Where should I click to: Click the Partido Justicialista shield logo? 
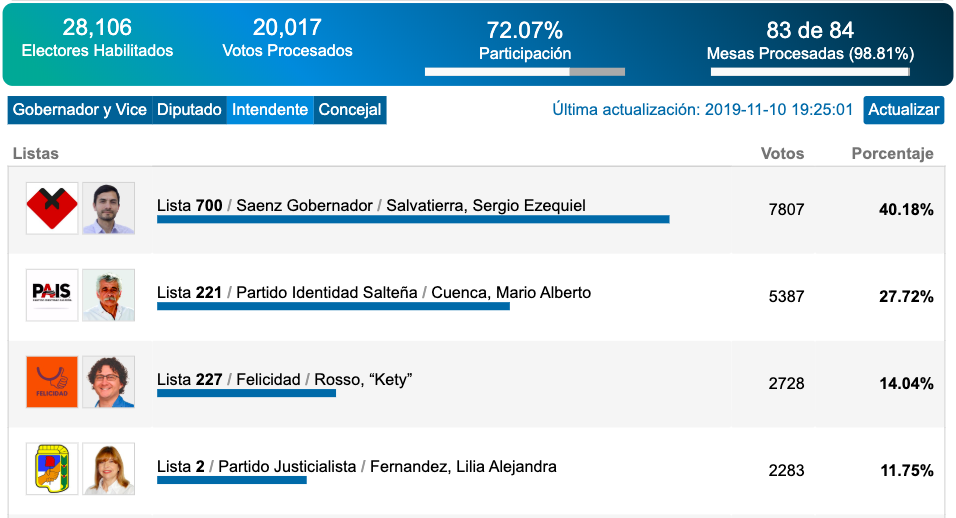click(52, 469)
